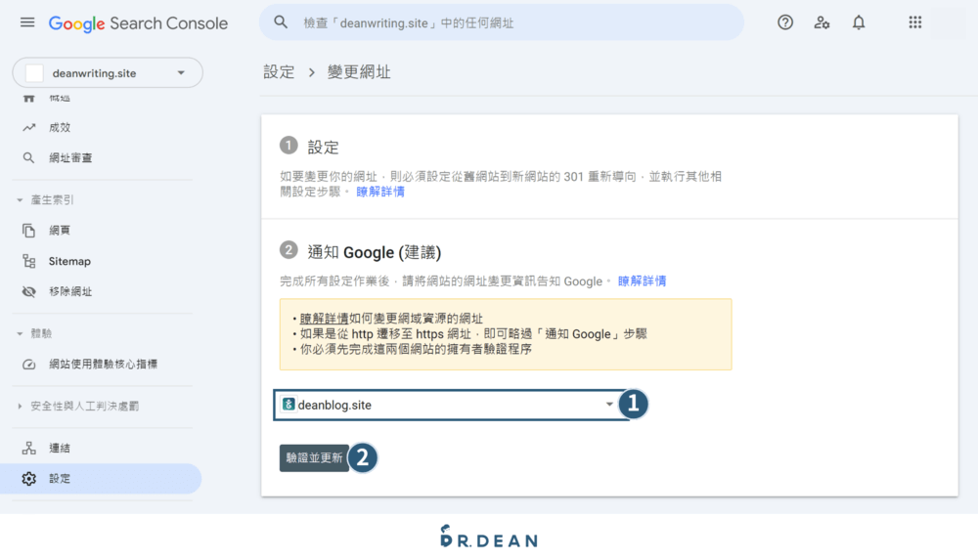Click the 網址審查 magnifier icon
Screen dimensions: 978x560
coord(28,157)
